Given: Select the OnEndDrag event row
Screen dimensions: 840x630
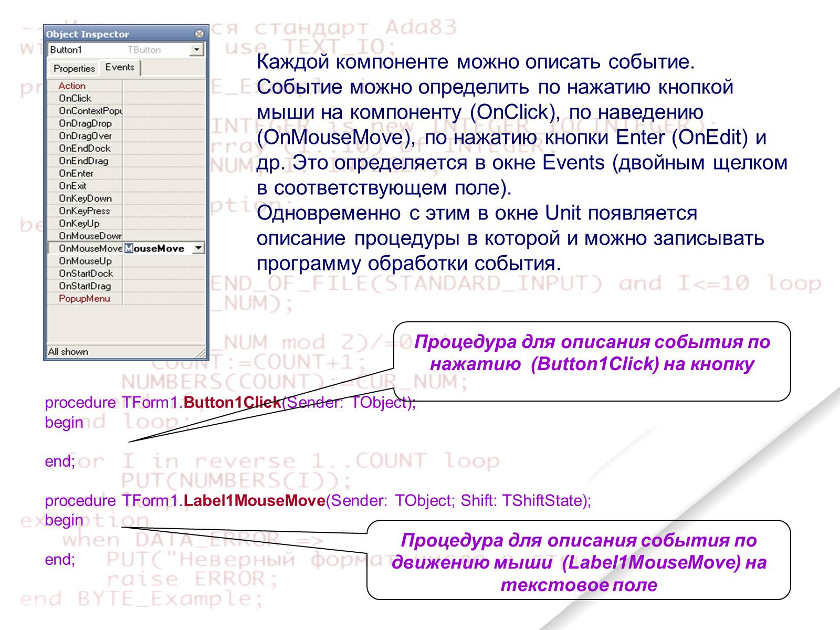Looking at the screenshot, I should [126, 161].
